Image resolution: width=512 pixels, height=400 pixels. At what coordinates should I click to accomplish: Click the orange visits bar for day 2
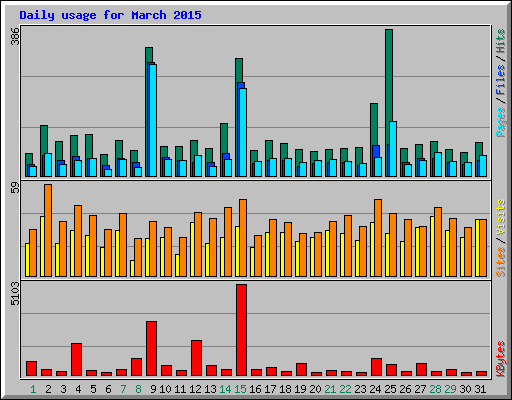(48, 230)
